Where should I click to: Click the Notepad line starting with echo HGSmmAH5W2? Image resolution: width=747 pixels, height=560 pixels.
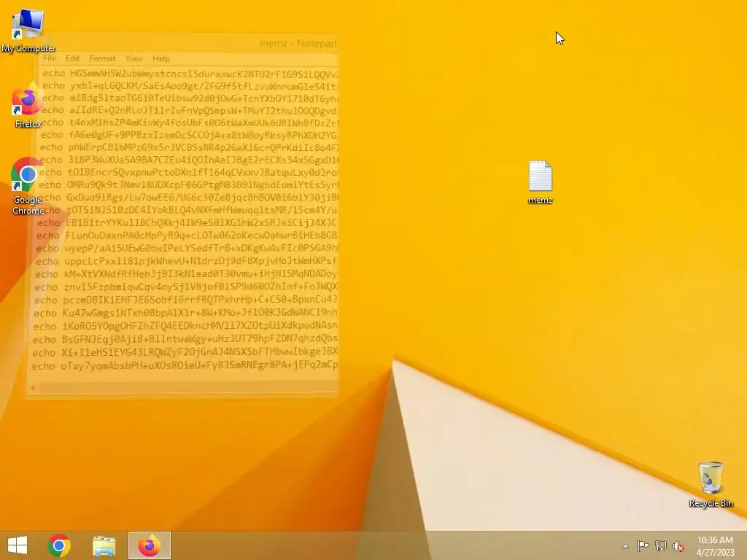pyautogui.click(x=190, y=74)
